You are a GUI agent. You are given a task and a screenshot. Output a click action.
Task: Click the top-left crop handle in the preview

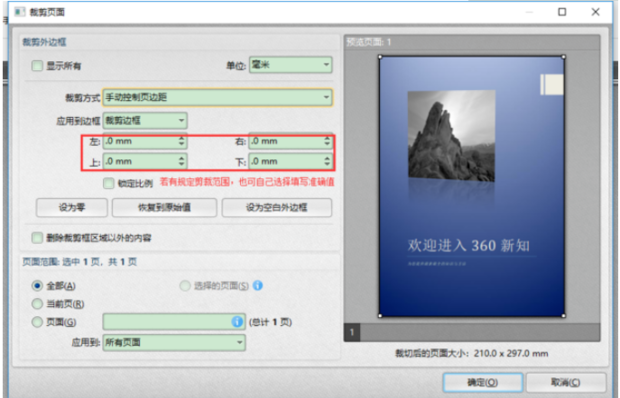(380, 57)
